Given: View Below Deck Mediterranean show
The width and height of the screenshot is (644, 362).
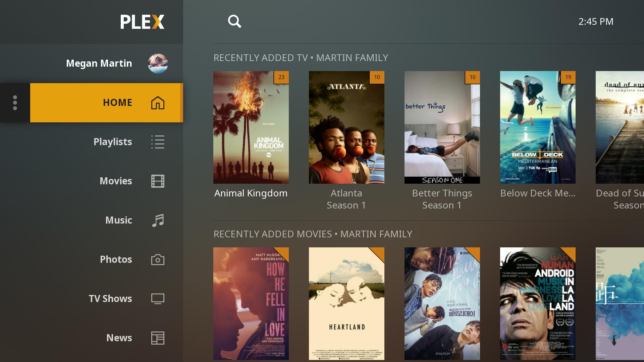Looking at the screenshot, I should tap(537, 127).
